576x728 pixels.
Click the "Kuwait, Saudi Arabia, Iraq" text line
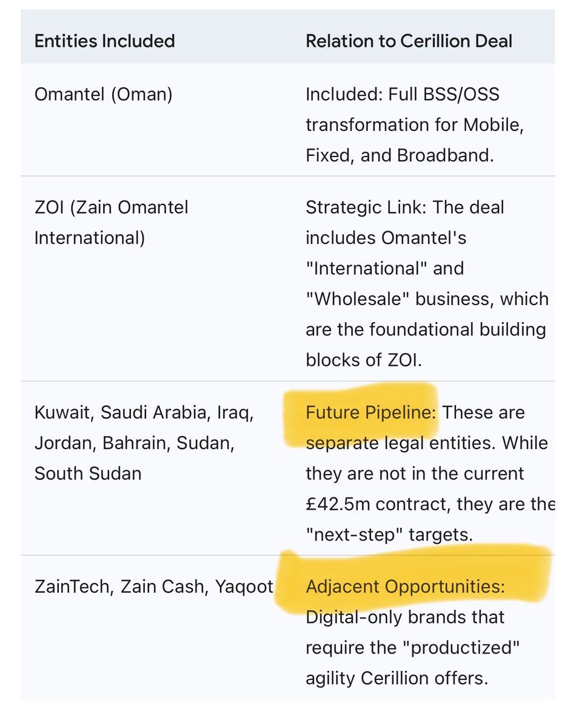pyautogui.click(x=144, y=413)
